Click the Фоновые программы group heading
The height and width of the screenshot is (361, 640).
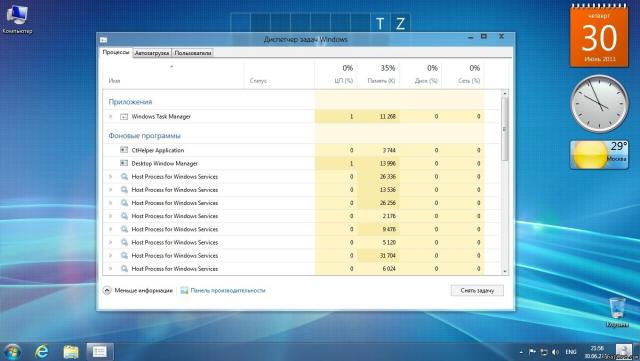pos(144,136)
